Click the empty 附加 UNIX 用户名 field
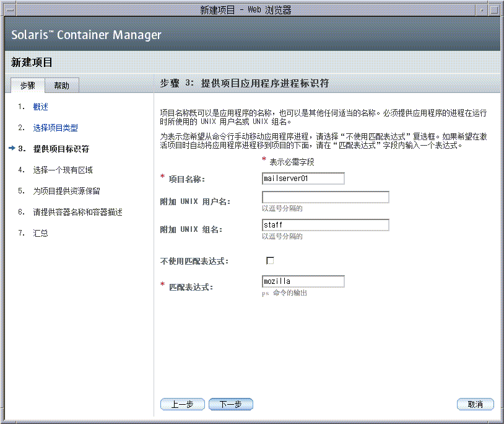 325,197
